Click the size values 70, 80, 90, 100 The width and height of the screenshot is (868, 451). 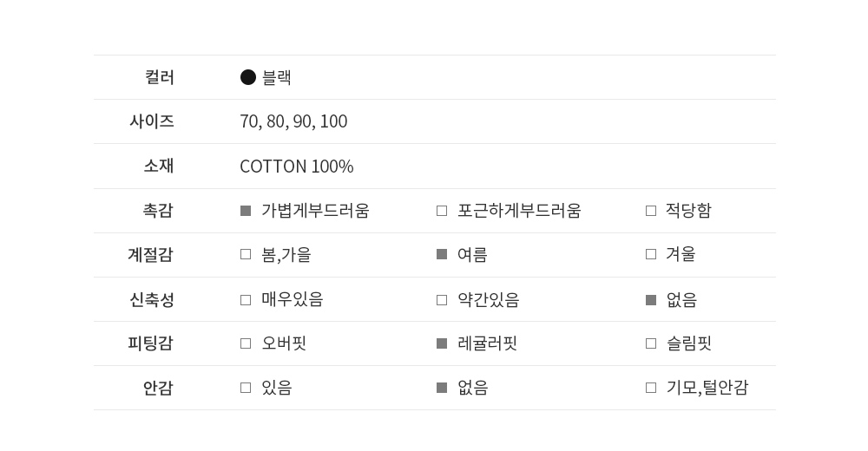click(x=293, y=121)
